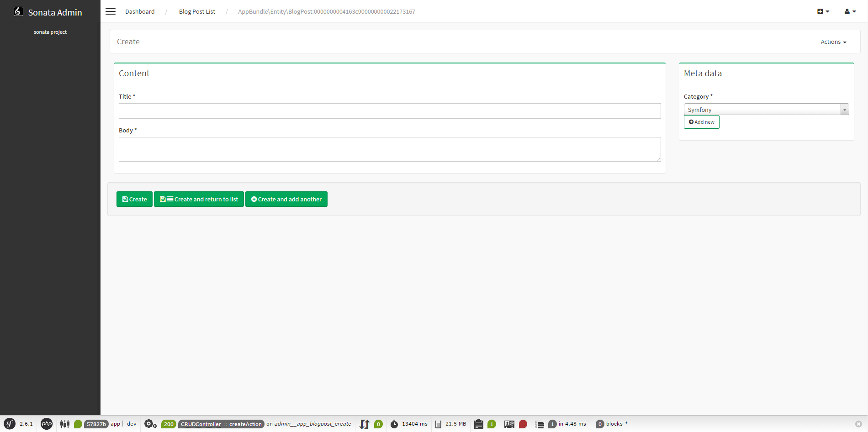Open the request gears icon in the profiler bar

tap(150, 424)
